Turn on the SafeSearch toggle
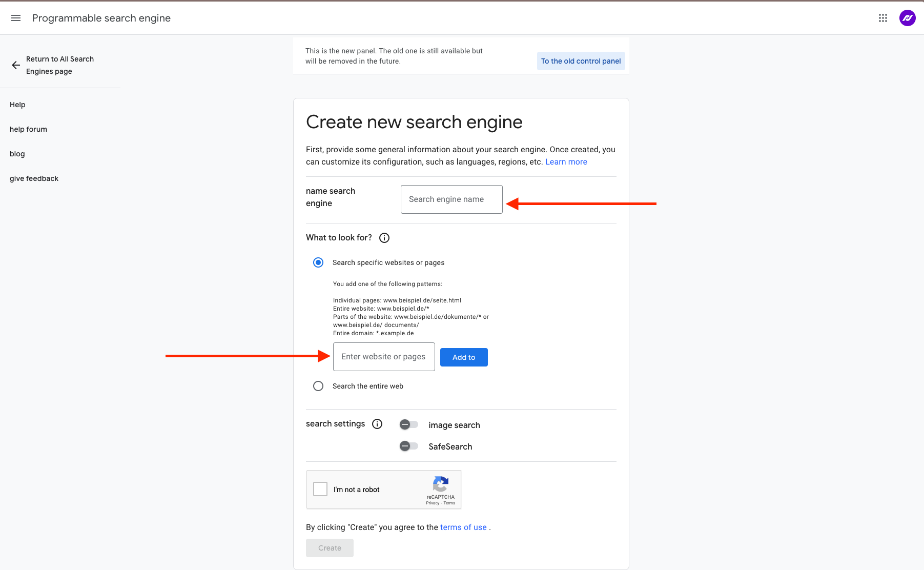This screenshot has height=570, width=924. [409, 446]
